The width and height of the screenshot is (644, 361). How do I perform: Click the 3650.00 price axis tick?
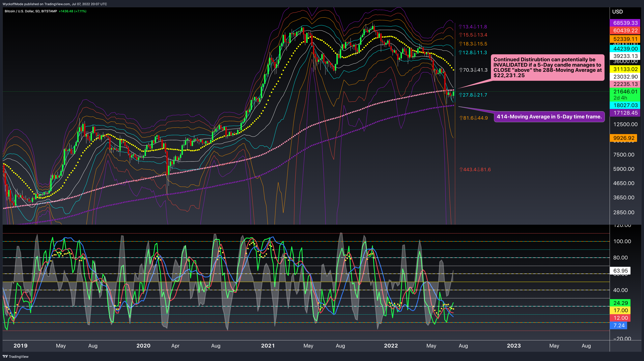click(x=624, y=198)
